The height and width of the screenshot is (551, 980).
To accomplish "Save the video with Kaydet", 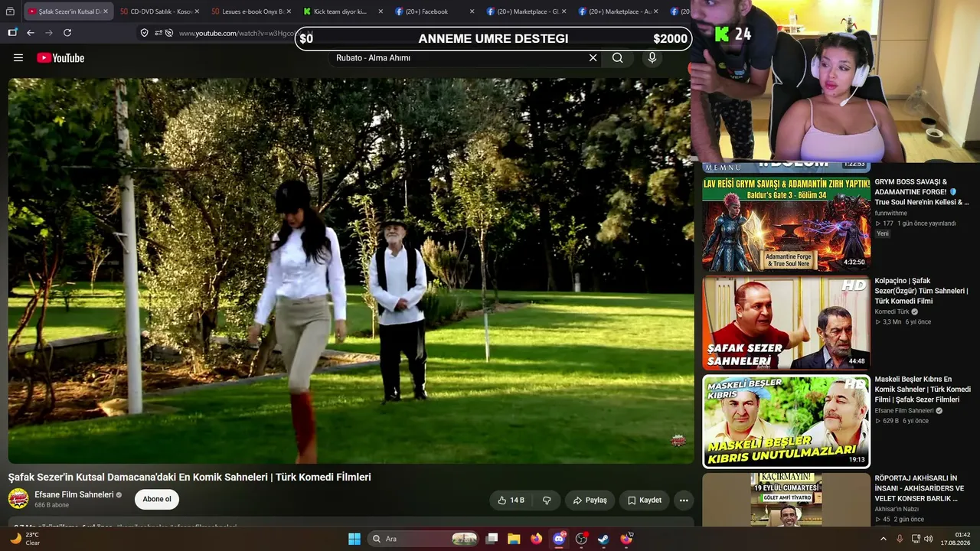I will [x=645, y=500].
